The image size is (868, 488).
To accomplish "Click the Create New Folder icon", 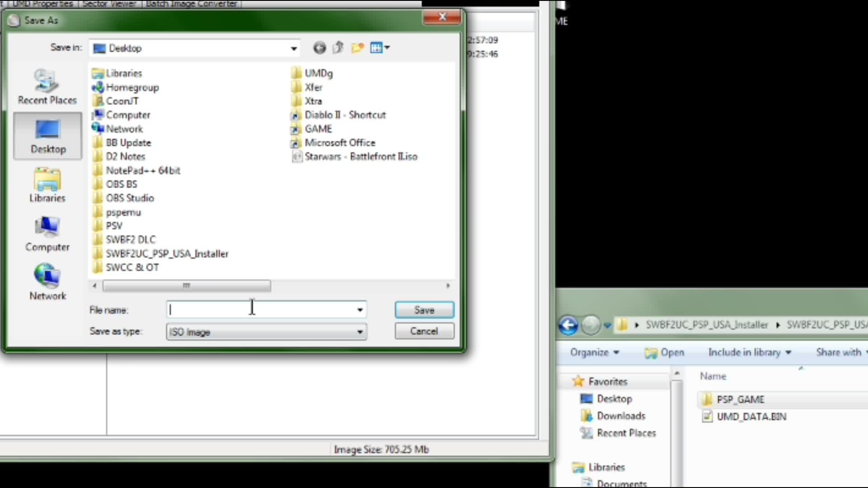I will 357,48.
